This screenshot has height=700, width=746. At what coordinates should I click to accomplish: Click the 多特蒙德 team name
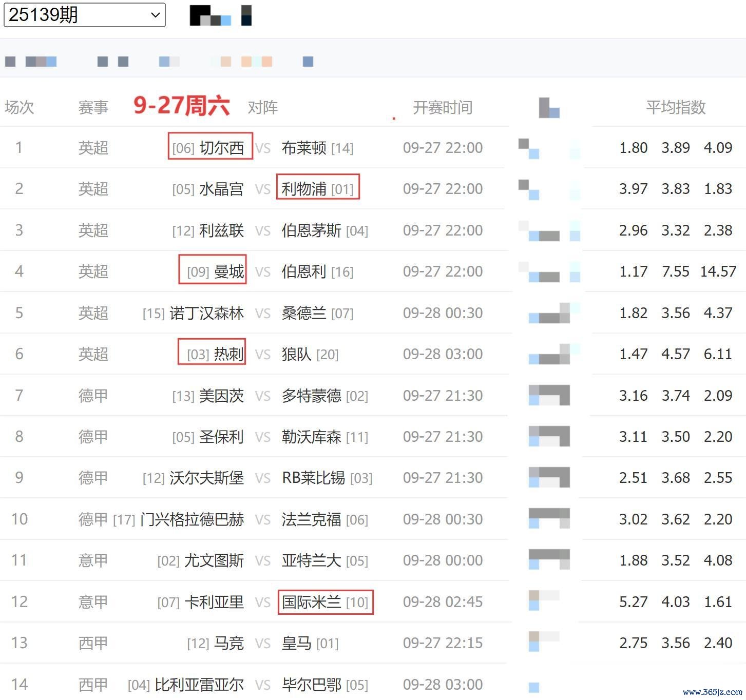(311, 396)
